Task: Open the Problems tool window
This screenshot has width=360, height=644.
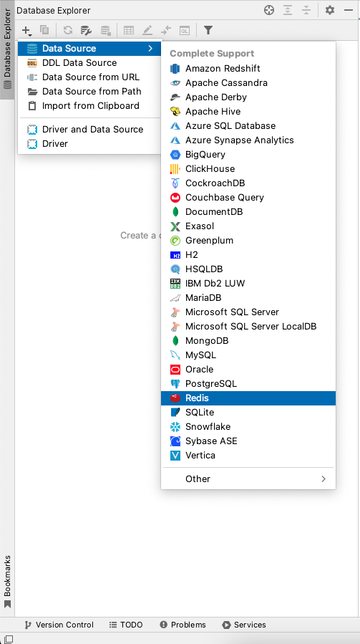Action: coord(183,625)
